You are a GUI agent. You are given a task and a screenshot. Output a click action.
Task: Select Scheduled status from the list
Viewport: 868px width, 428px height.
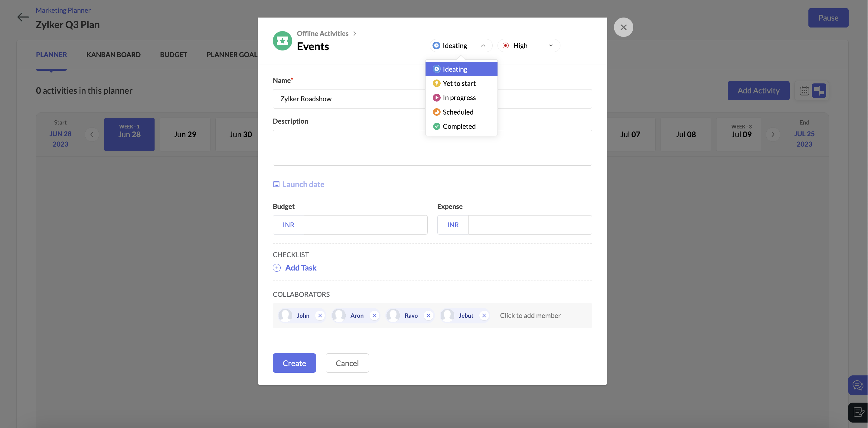[458, 112]
